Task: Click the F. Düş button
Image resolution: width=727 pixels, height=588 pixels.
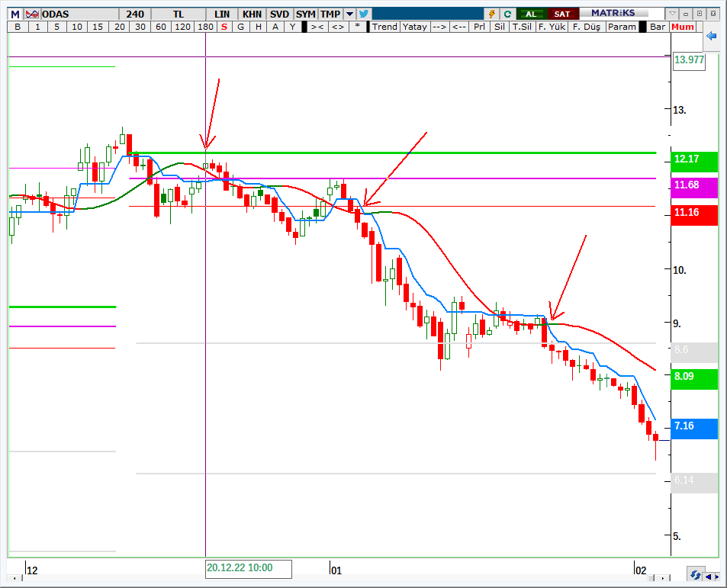Action: tap(587, 27)
